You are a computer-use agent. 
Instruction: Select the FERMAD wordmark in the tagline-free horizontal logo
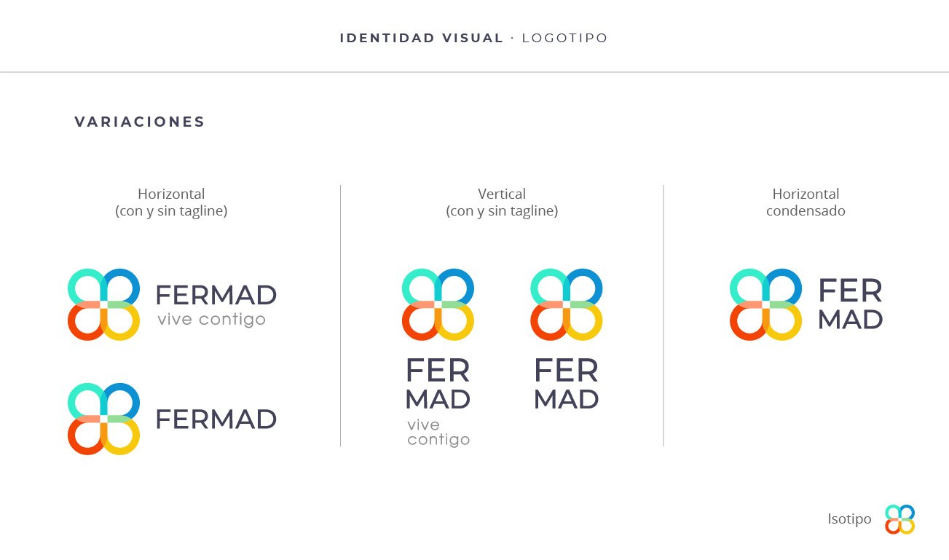tap(216, 419)
